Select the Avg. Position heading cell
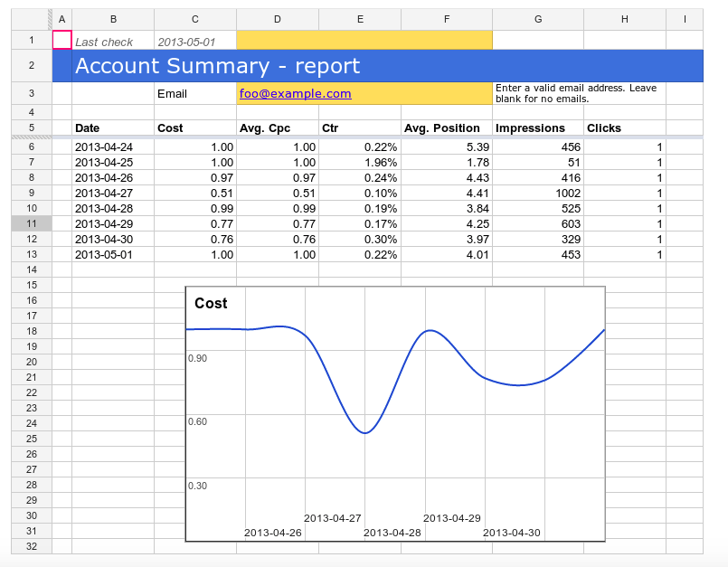The image size is (728, 567). point(447,128)
